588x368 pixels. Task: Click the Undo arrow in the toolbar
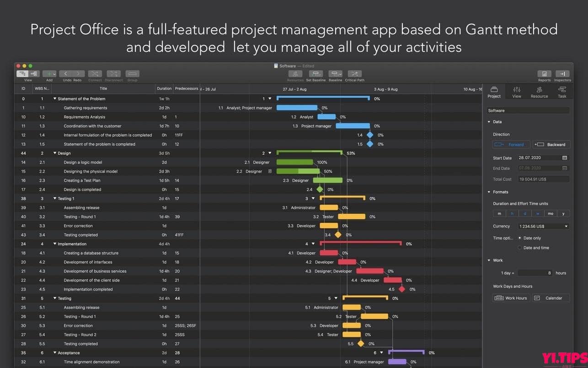[66, 74]
